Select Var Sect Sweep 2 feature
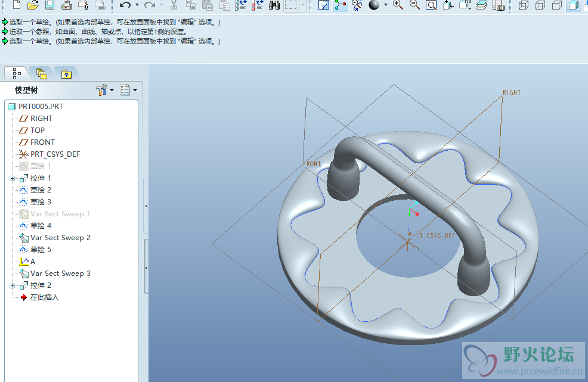Screen dimensions: 588x382 (x=55, y=238)
